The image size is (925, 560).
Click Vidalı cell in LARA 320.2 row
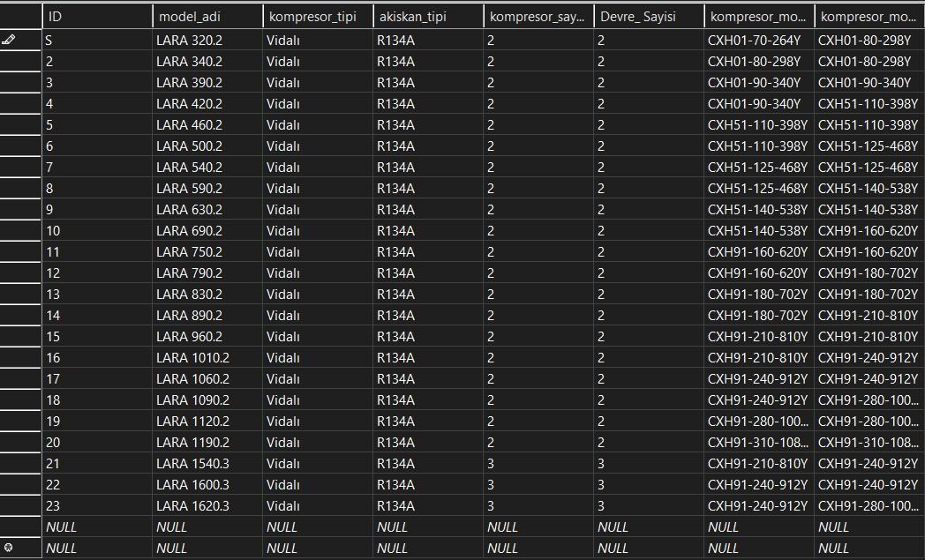pyautogui.click(x=318, y=40)
